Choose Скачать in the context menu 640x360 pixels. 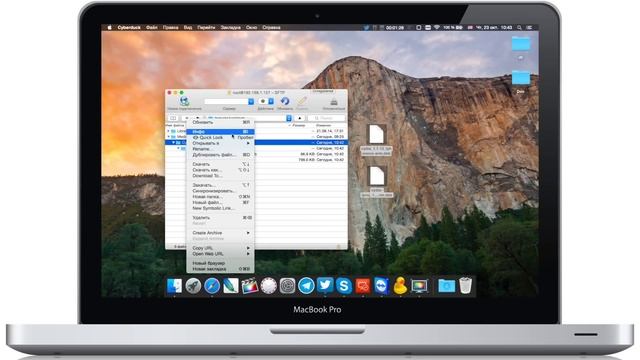pos(220,164)
